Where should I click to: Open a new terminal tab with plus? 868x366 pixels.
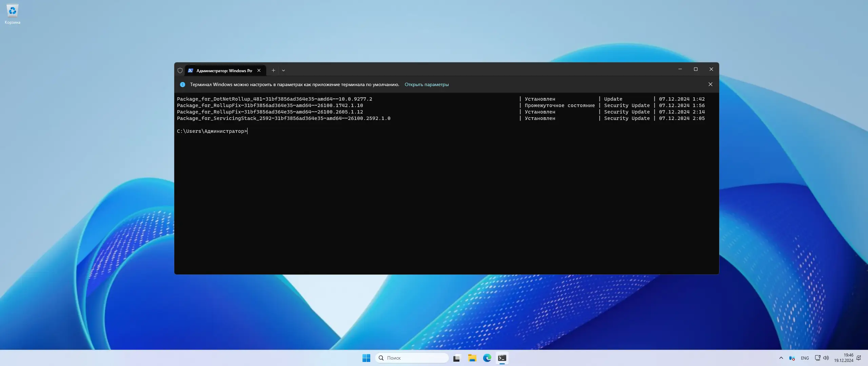[x=273, y=70]
